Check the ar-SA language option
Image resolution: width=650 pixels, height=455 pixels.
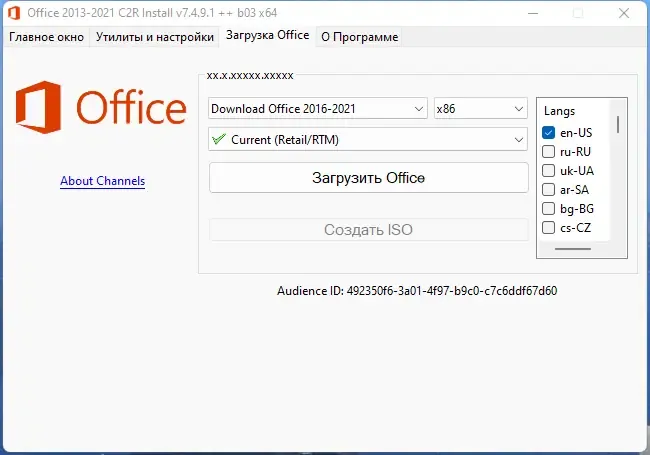pyautogui.click(x=548, y=190)
